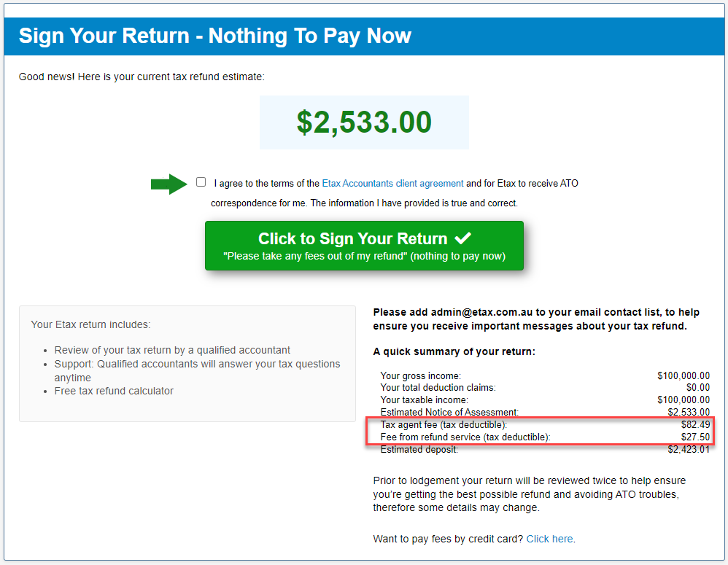728x565 pixels.
Task: Click the Your total deduction claims value $0.00
Action: 697,387
